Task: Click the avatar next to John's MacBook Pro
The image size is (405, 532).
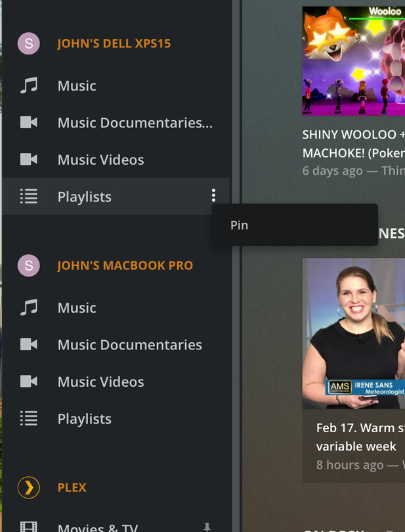Action: [x=28, y=265]
